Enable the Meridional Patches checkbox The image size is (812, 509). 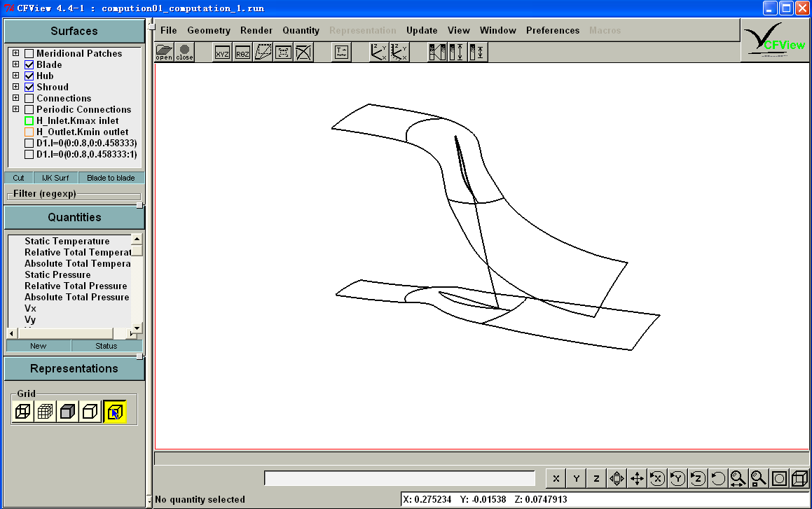pyautogui.click(x=29, y=53)
